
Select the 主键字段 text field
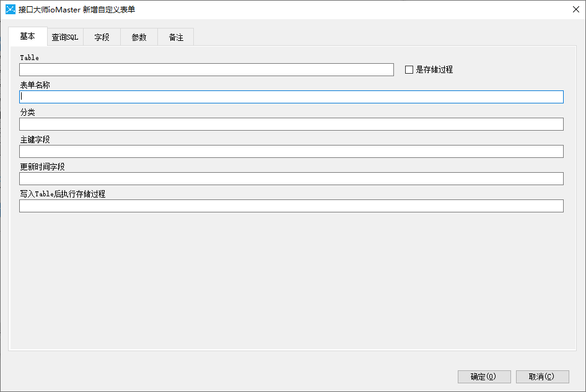(291, 151)
